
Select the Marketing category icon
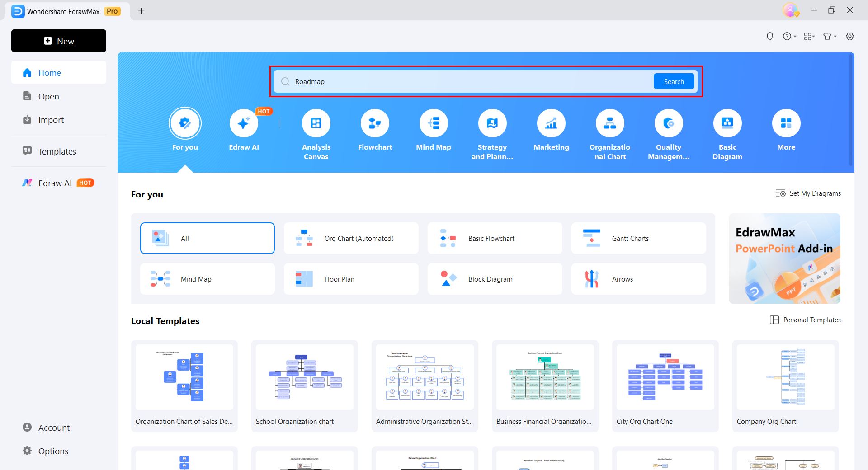click(x=551, y=123)
